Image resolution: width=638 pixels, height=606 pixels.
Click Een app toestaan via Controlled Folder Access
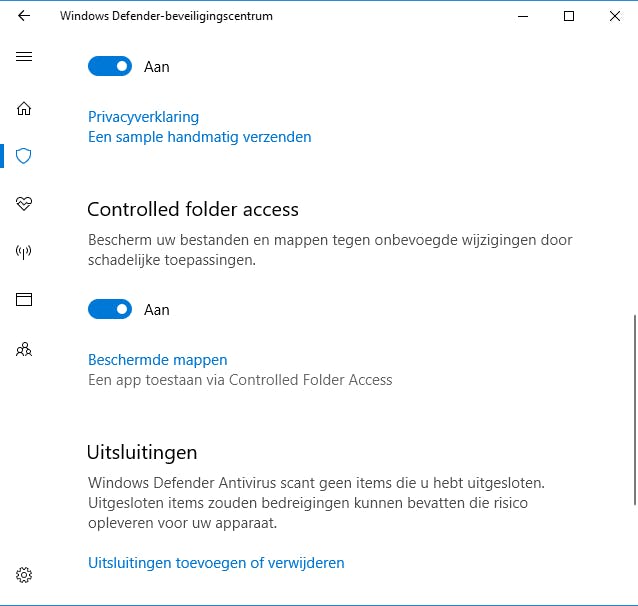pos(240,380)
